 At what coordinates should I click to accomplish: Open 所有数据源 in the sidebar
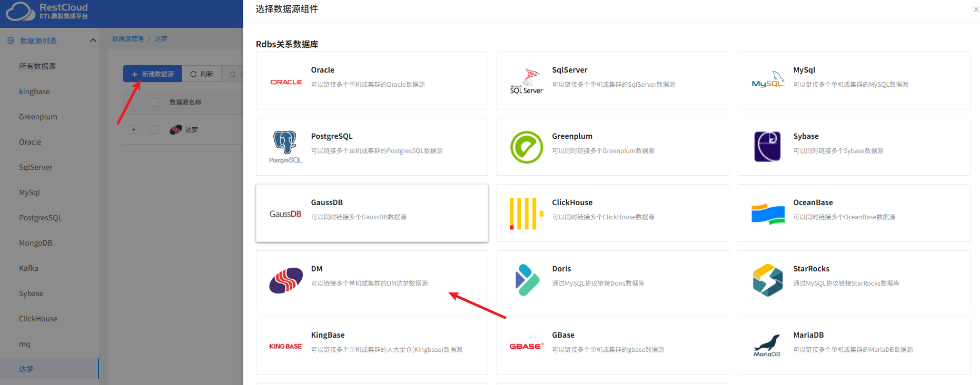coord(37,66)
